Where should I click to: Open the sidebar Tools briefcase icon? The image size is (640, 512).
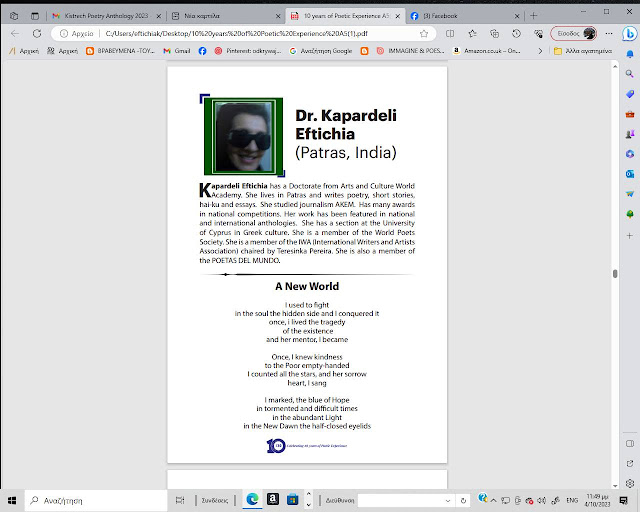tap(630, 114)
